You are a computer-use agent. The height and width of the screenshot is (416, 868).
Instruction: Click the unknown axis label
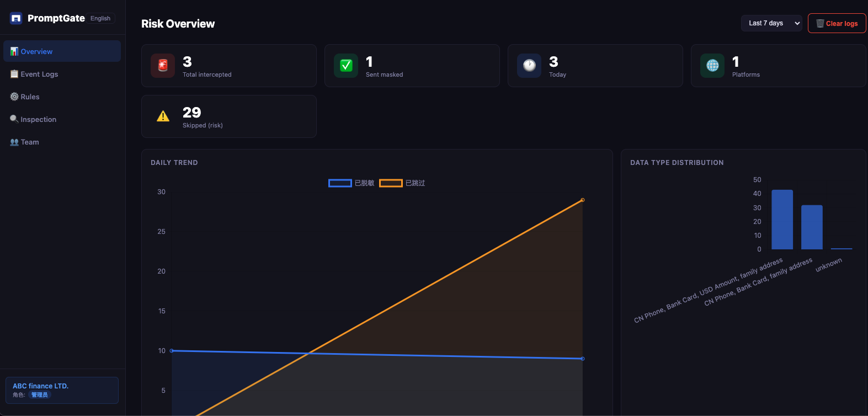tap(829, 264)
